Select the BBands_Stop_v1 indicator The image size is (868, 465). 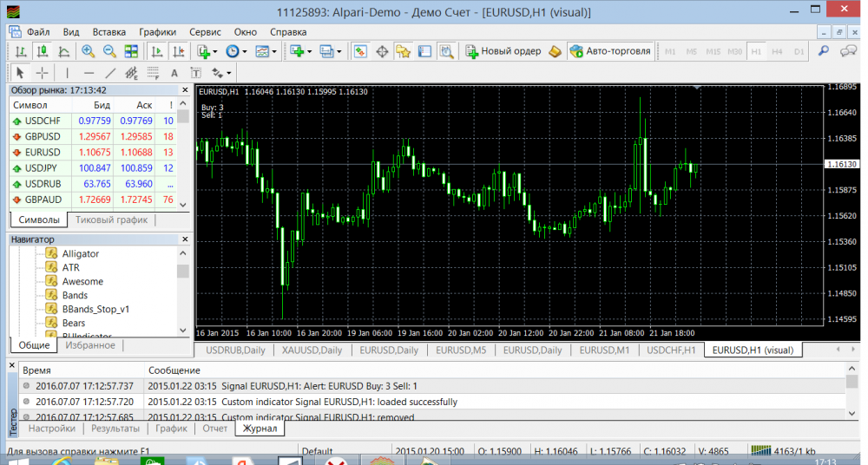click(x=95, y=309)
